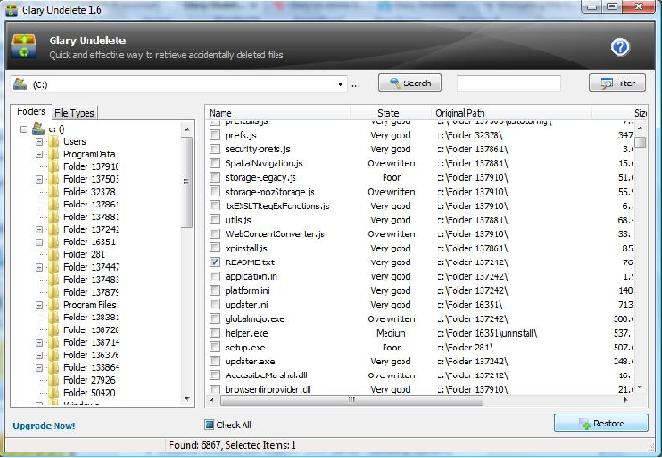Select the updater.exe file row
This screenshot has height=458, width=662.
tap(421, 361)
